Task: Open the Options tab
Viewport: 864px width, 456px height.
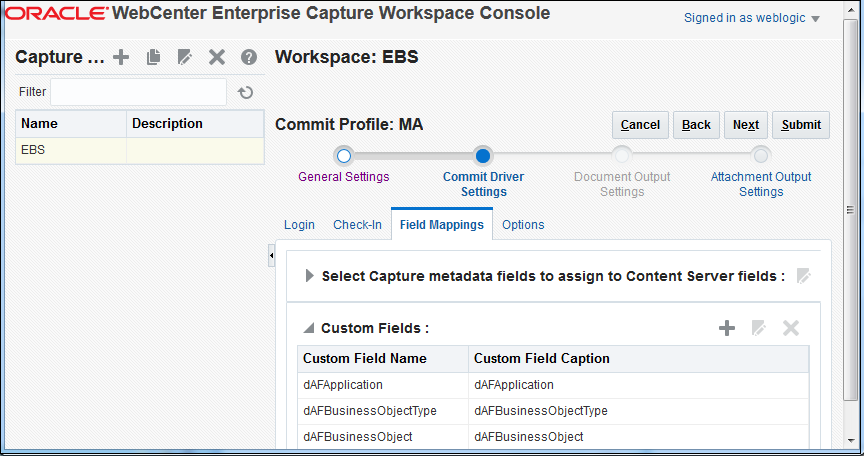Action: (x=523, y=225)
